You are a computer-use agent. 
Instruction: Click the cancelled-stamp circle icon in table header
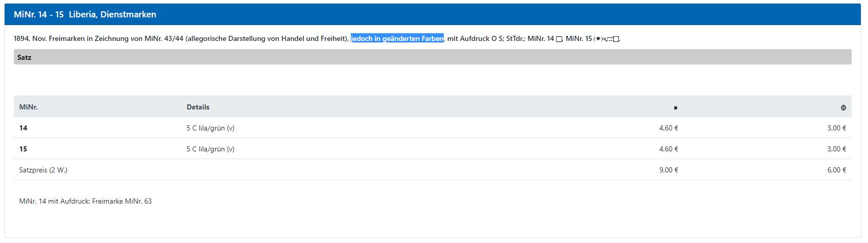pos(843,108)
